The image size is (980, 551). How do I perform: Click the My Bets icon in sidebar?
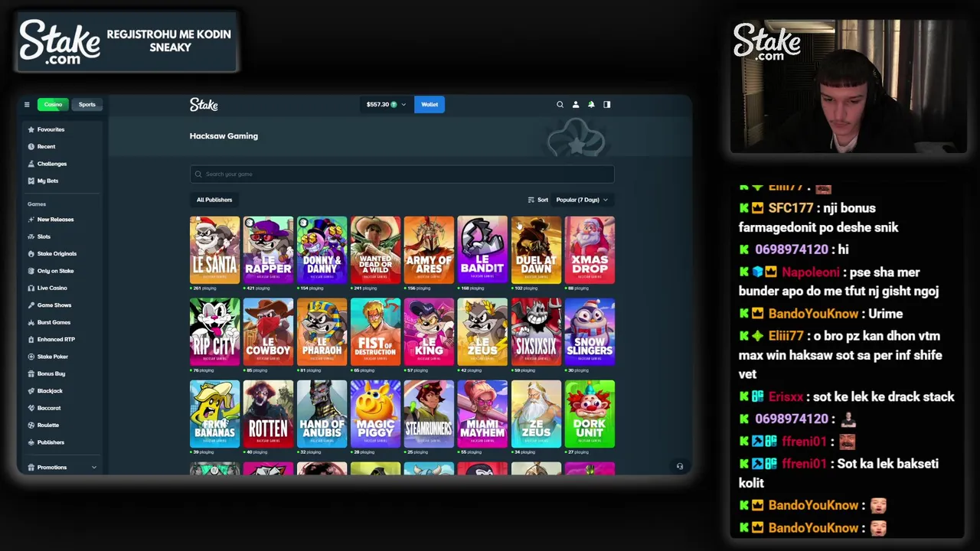coord(31,181)
